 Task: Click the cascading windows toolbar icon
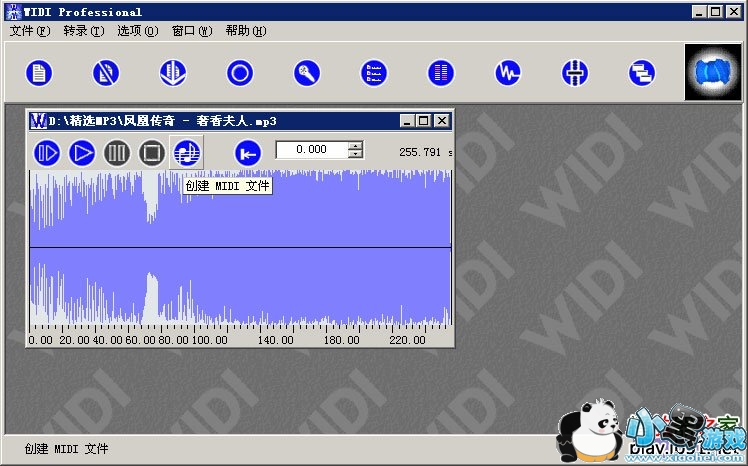point(642,73)
